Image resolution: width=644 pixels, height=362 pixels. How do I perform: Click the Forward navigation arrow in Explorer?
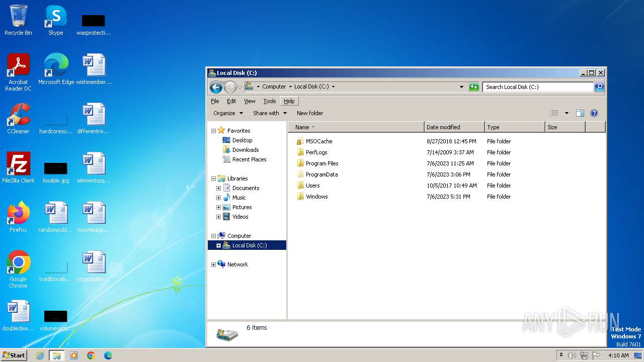point(230,87)
